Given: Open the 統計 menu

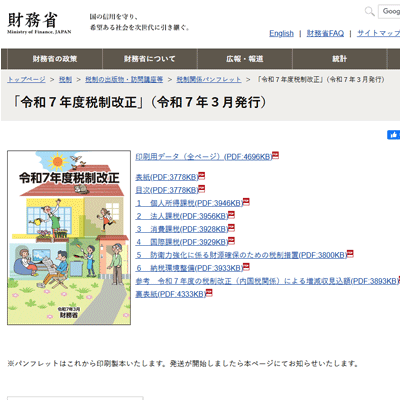Looking at the screenshot, I should 339,59.
